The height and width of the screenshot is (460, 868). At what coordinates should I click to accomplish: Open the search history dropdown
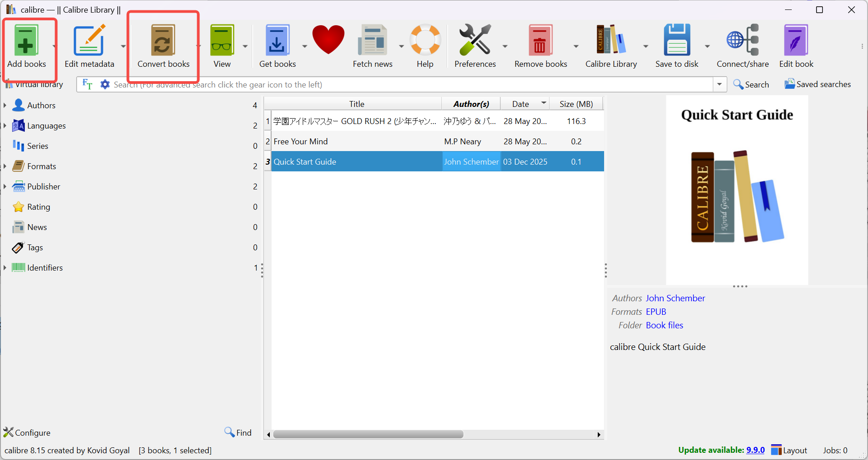720,84
